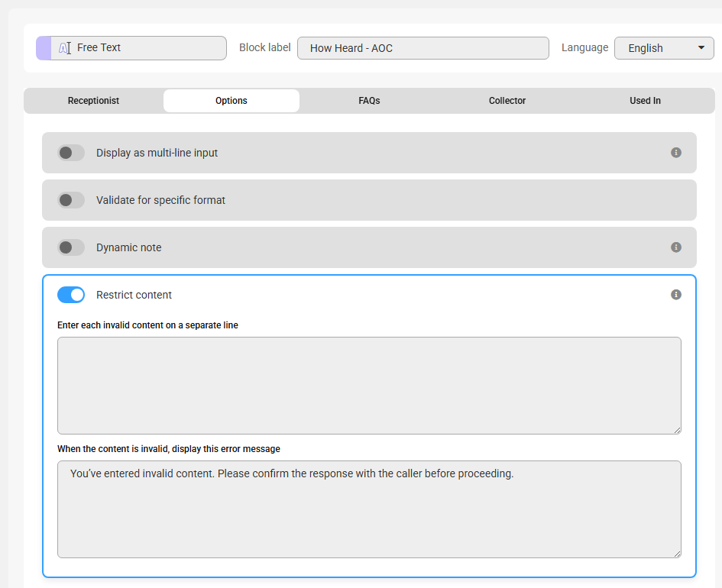Select the Options tab

tap(231, 101)
